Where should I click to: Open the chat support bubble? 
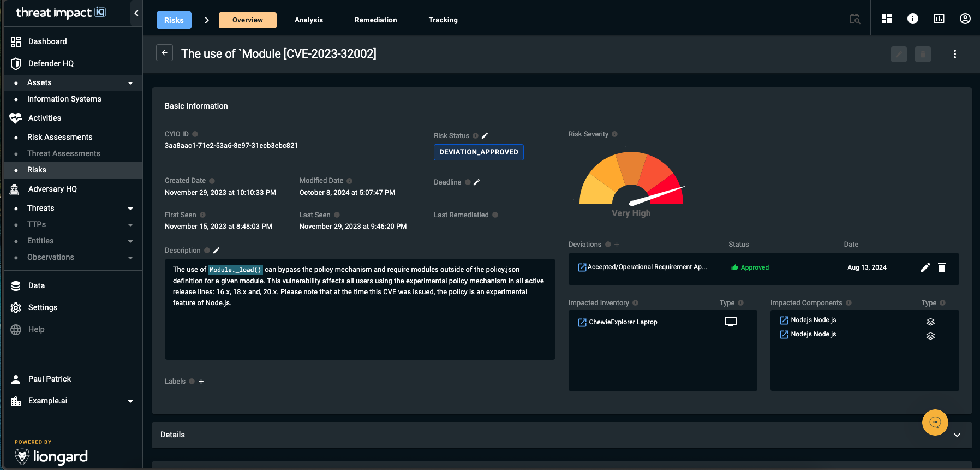[935, 423]
